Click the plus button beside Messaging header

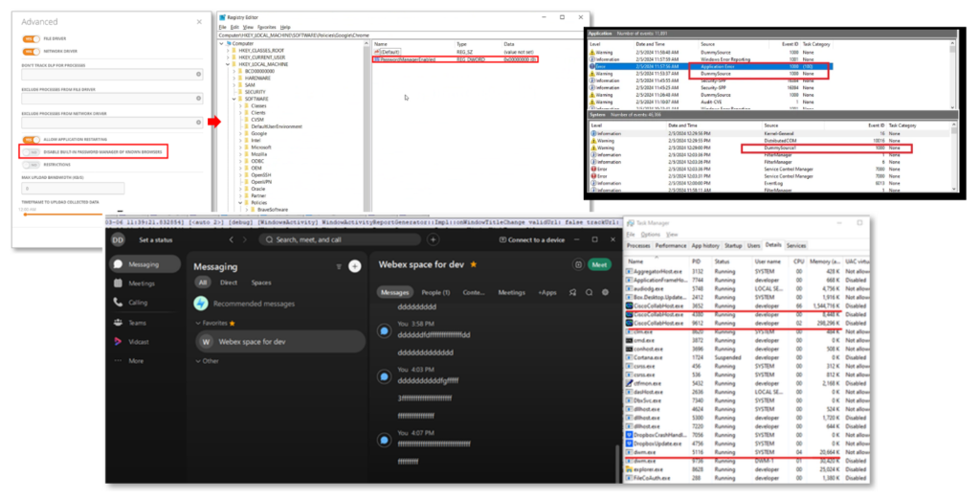click(354, 266)
